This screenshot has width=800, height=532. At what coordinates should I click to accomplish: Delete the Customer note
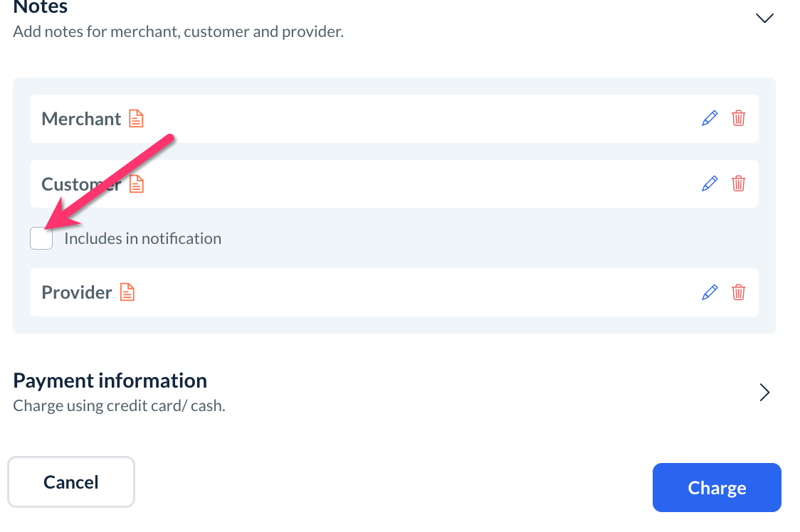coord(739,183)
